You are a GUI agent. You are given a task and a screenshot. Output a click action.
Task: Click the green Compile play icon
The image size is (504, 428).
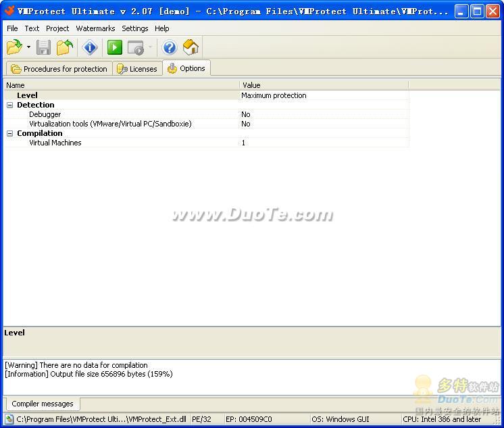(x=115, y=47)
